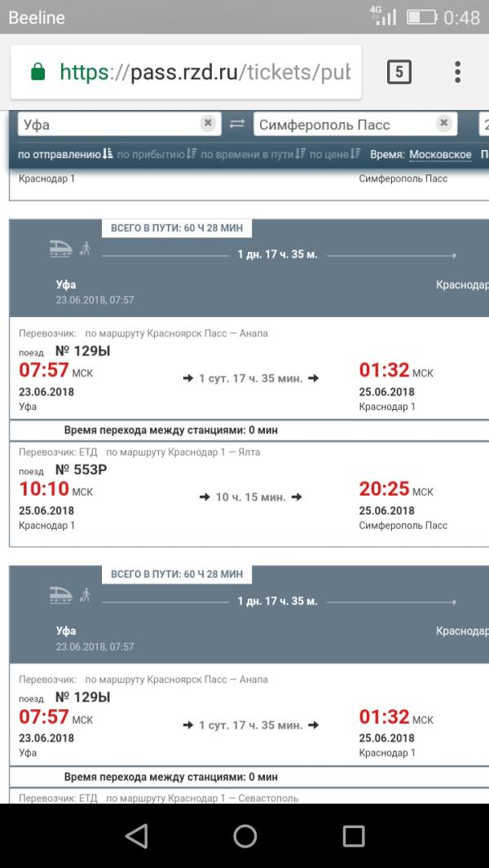489x868 pixels.
Task: Tap the URL address bar
Action: [186, 73]
